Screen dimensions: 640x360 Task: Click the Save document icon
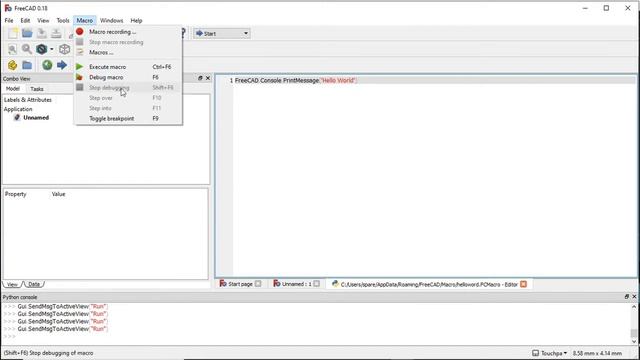42,33
